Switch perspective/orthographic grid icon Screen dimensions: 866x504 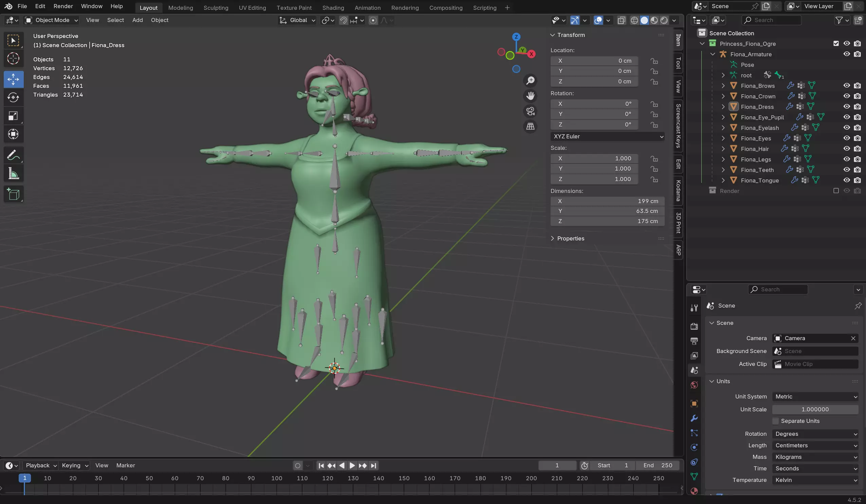click(530, 127)
